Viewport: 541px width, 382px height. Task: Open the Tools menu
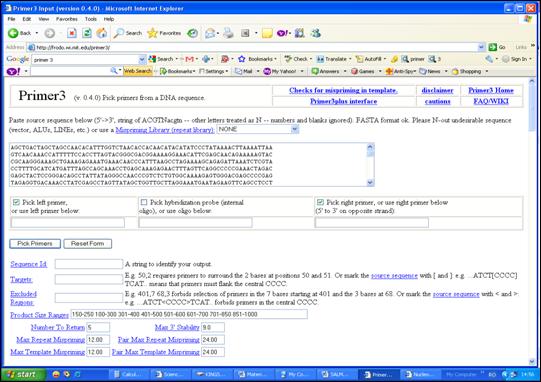pyautogui.click(x=91, y=19)
